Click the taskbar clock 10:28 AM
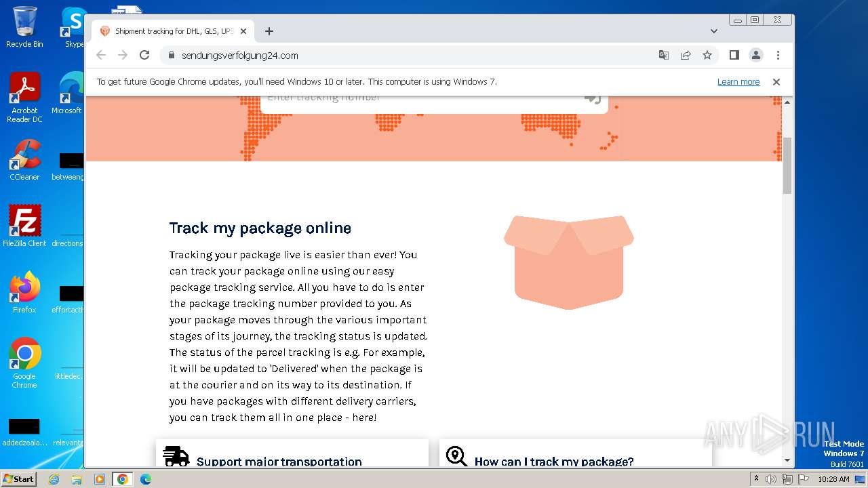 click(x=833, y=479)
